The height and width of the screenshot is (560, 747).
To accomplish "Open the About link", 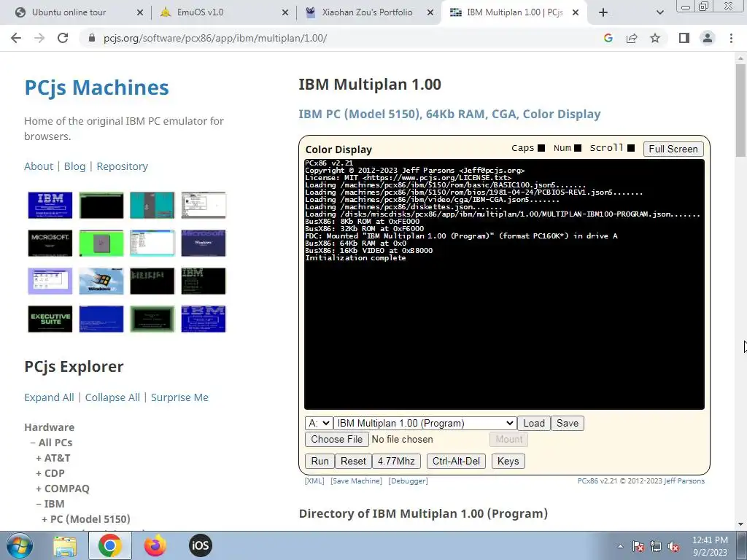I will click(39, 166).
